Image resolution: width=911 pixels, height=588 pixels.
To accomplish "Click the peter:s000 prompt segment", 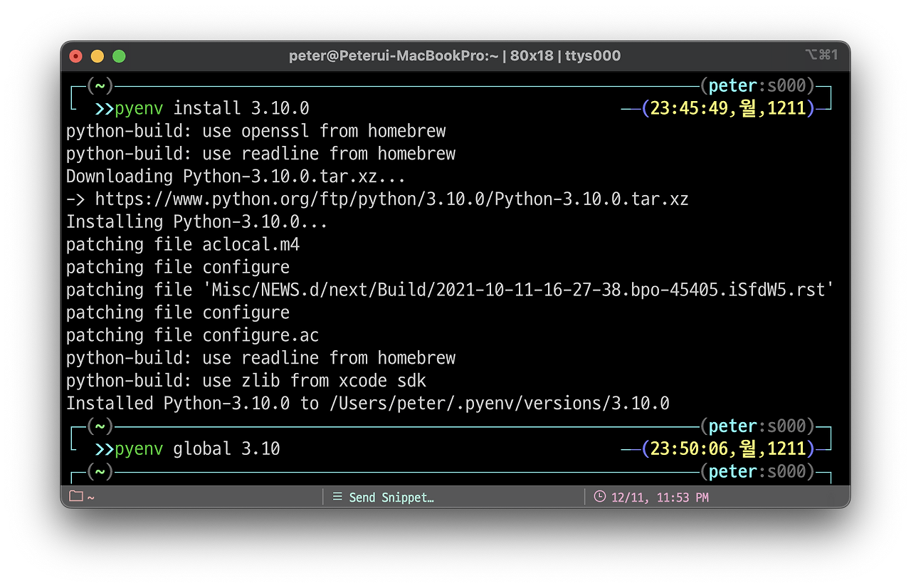I will click(757, 85).
